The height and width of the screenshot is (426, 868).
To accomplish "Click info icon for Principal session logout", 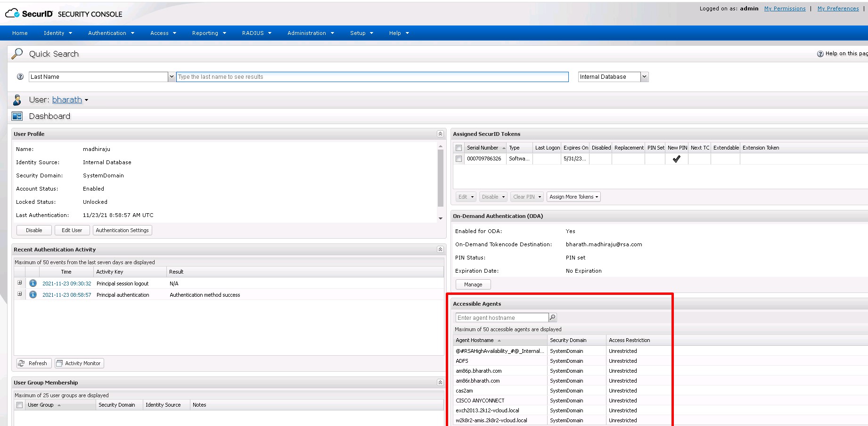I will [x=33, y=284].
